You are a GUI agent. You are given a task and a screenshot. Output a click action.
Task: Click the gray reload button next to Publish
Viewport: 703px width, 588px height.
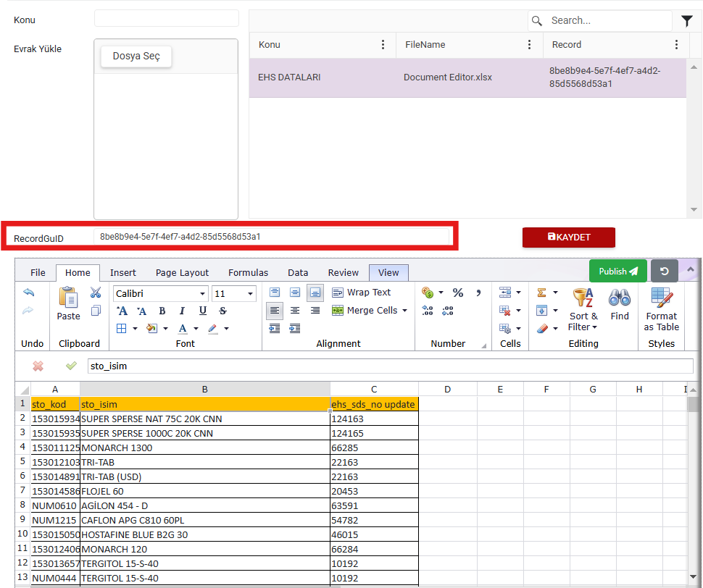[x=664, y=271]
